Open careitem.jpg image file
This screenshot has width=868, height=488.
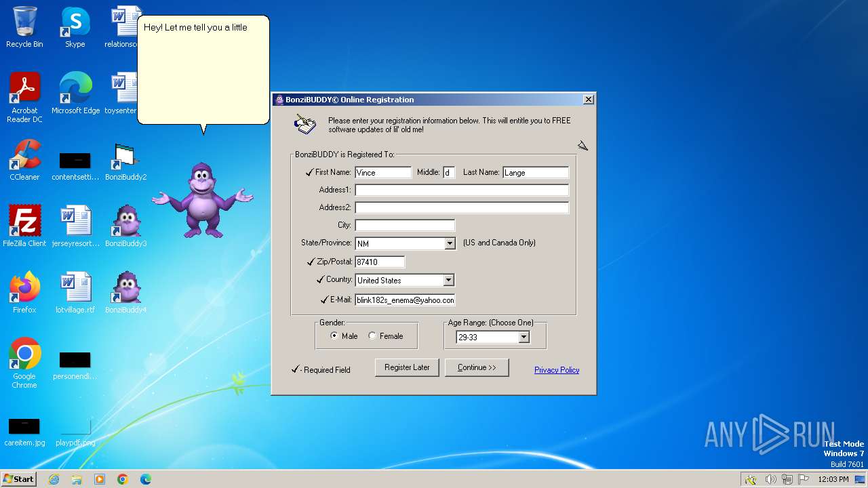pos(24,432)
